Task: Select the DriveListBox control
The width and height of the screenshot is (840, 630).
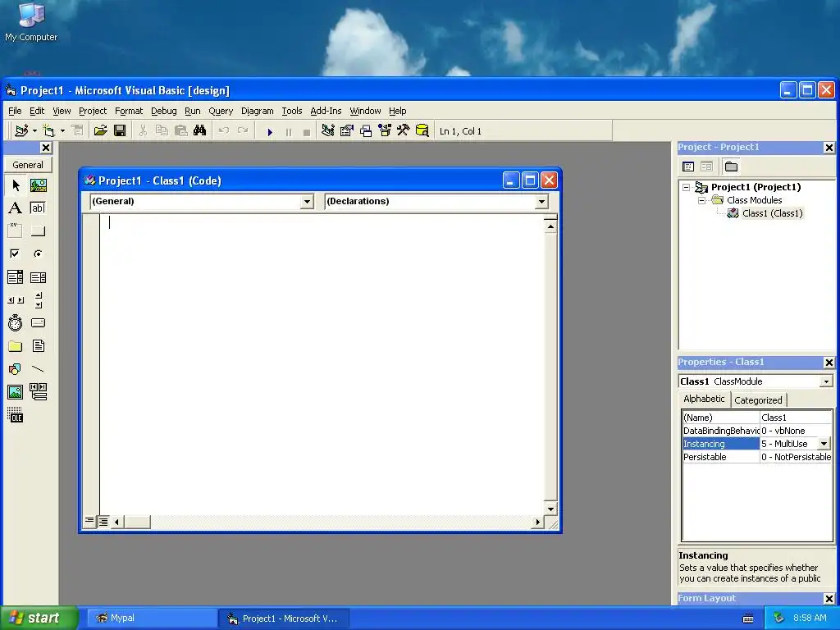Action: pyautogui.click(x=38, y=323)
